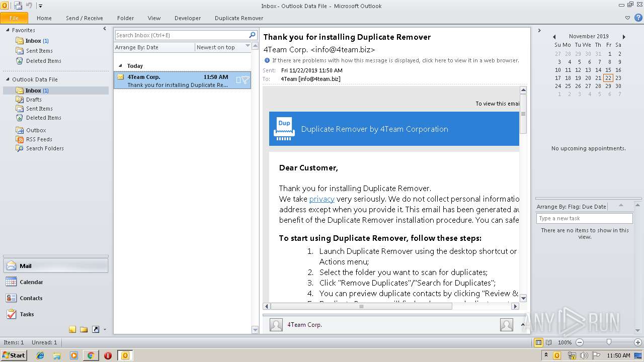Image resolution: width=644 pixels, height=362 pixels.
Task: Go to previous month in calendar
Action: coord(554,37)
